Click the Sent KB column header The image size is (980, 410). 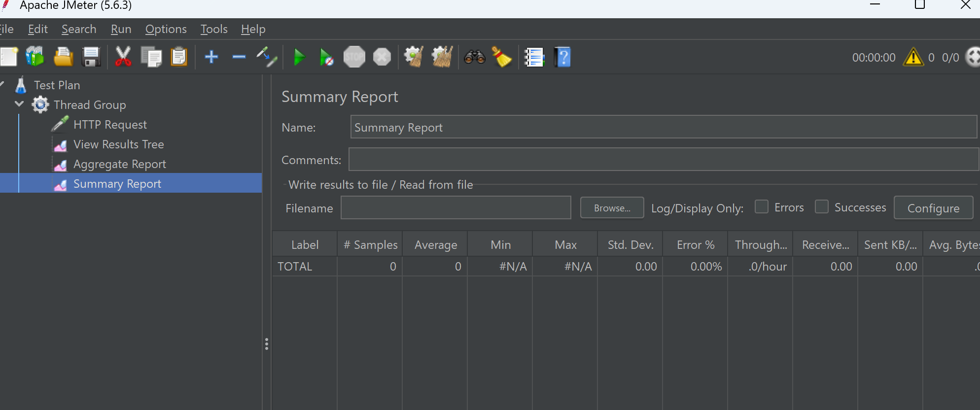coord(891,244)
